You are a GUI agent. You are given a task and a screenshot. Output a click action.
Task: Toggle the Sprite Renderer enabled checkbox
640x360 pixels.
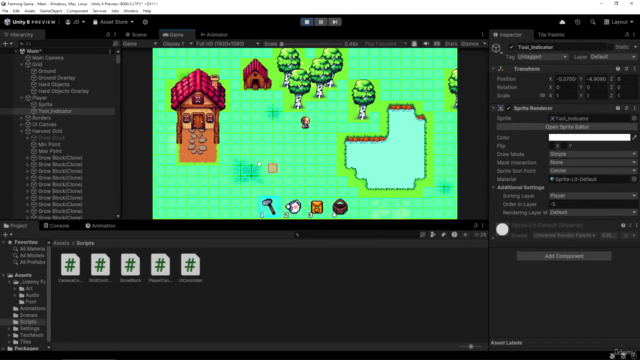509,108
